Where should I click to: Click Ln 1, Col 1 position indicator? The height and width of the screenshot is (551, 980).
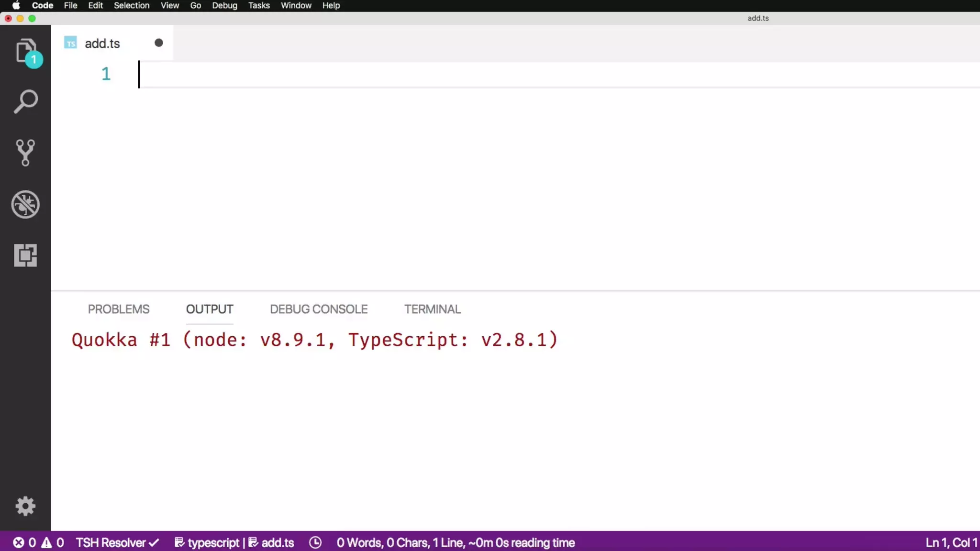(951, 542)
